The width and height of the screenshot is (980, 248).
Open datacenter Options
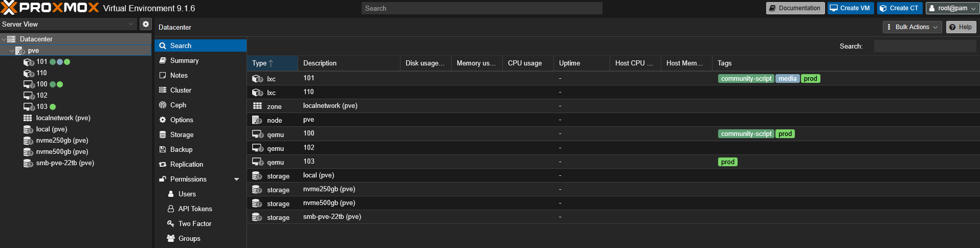coord(201,120)
